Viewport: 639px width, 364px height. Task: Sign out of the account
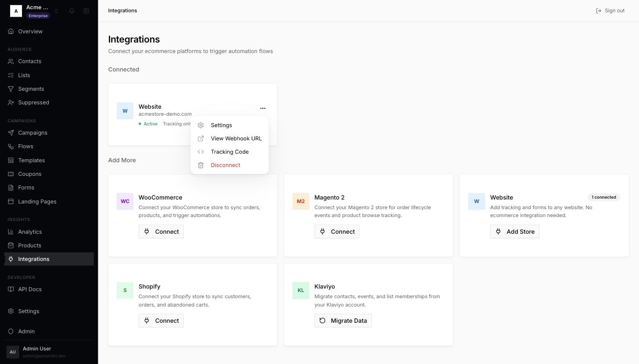[x=610, y=11]
